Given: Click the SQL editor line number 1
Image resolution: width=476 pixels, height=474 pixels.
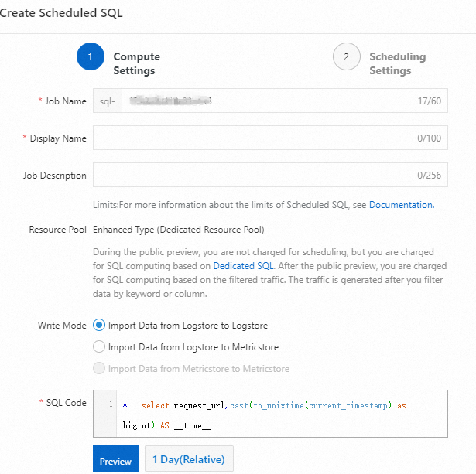Looking at the screenshot, I should (x=111, y=405).
